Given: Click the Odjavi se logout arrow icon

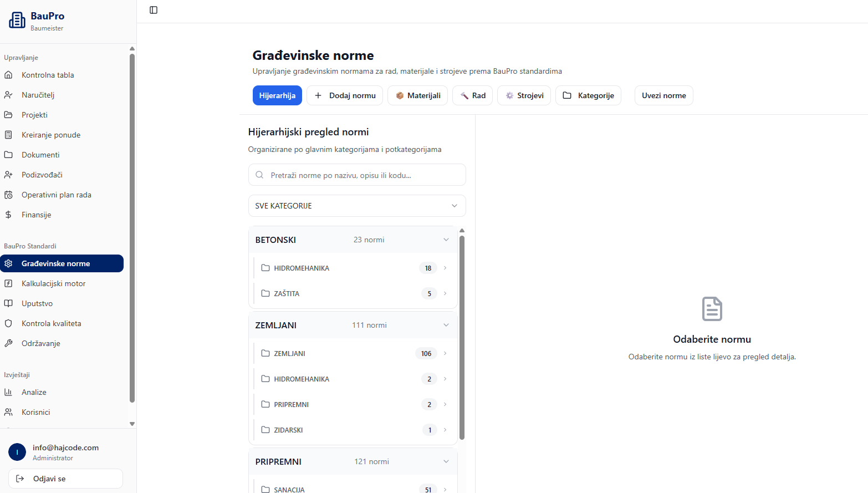Looking at the screenshot, I should pyautogui.click(x=20, y=479).
